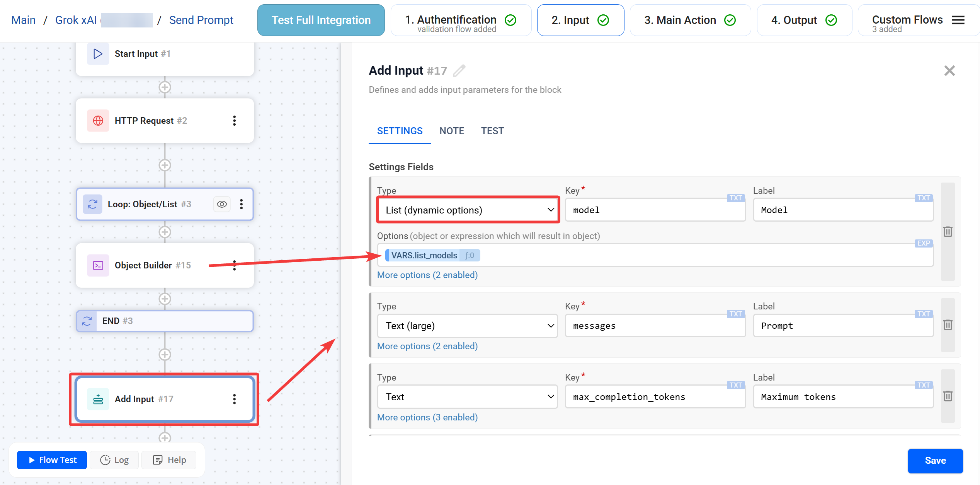The height and width of the screenshot is (485, 980).
Task: Open Add Input block three-dot menu
Action: (x=234, y=399)
